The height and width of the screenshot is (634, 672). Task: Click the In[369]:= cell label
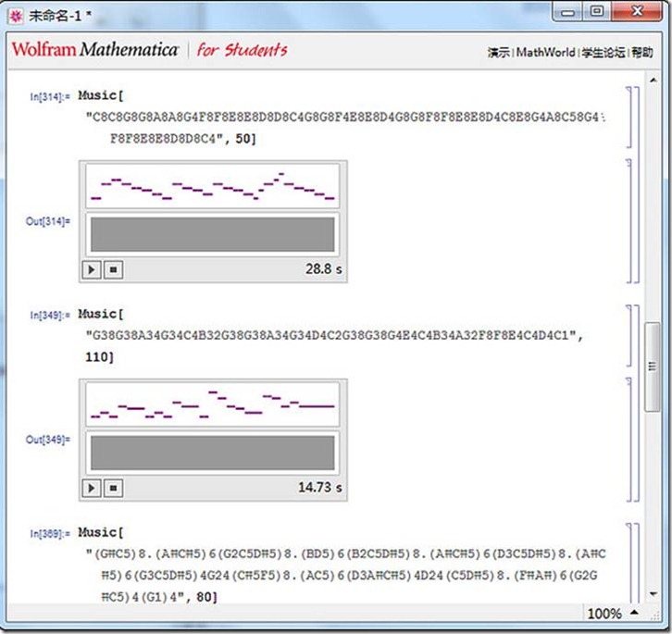pyautogui.click(x=50, y=534)
